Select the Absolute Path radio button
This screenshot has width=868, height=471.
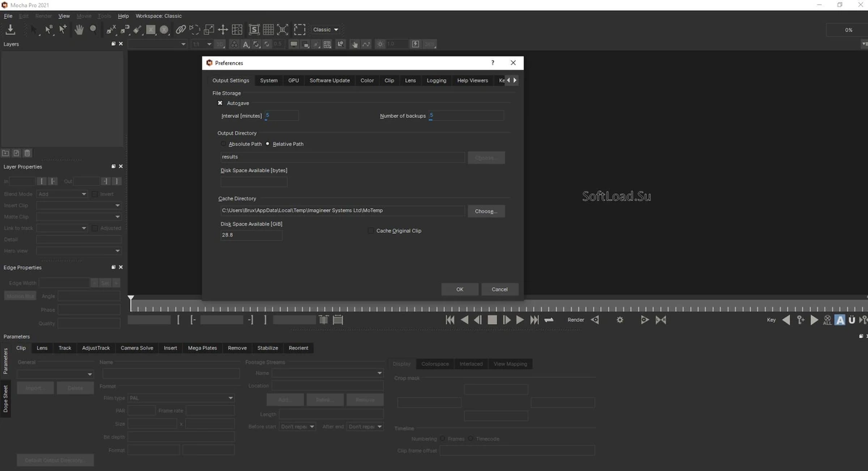click(x=224, y=144)
